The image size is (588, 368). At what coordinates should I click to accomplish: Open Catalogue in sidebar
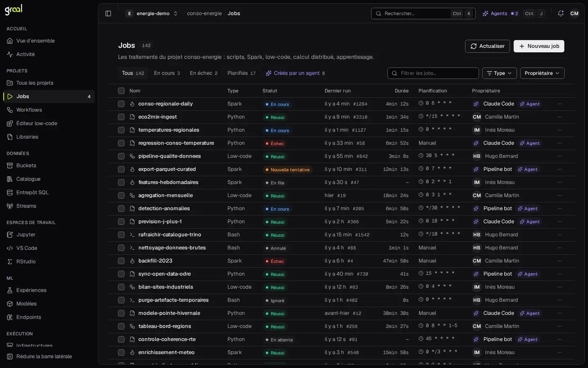pyautogui.click(x=49, y=179)
